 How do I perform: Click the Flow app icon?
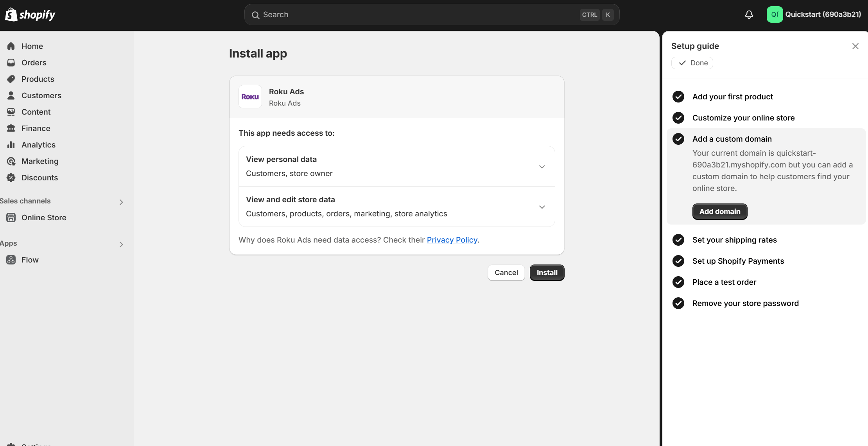pyautogui.click(x=11, y=260)
